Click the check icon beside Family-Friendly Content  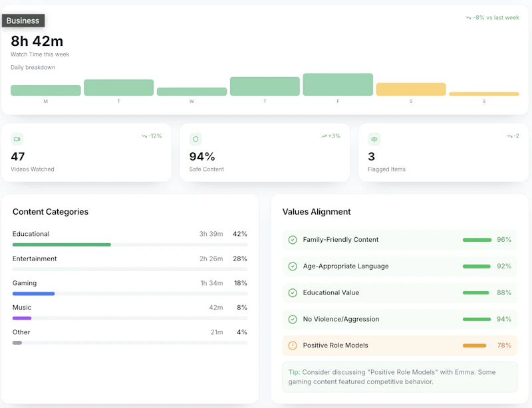point(293,240)
